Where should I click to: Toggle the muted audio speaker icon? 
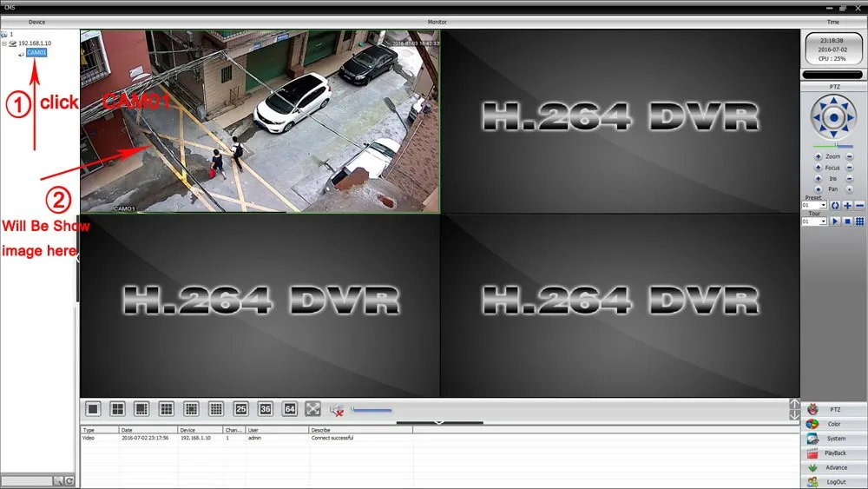[337, 410]
